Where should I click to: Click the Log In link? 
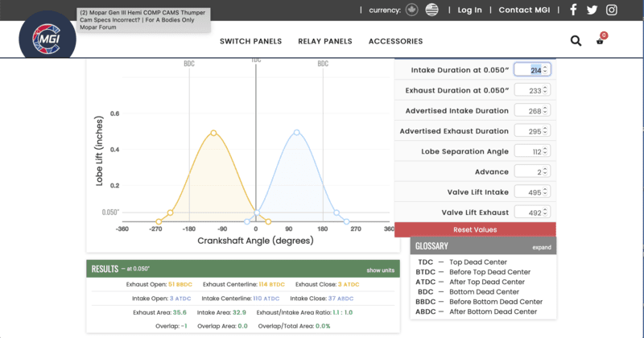coord(469,10)
